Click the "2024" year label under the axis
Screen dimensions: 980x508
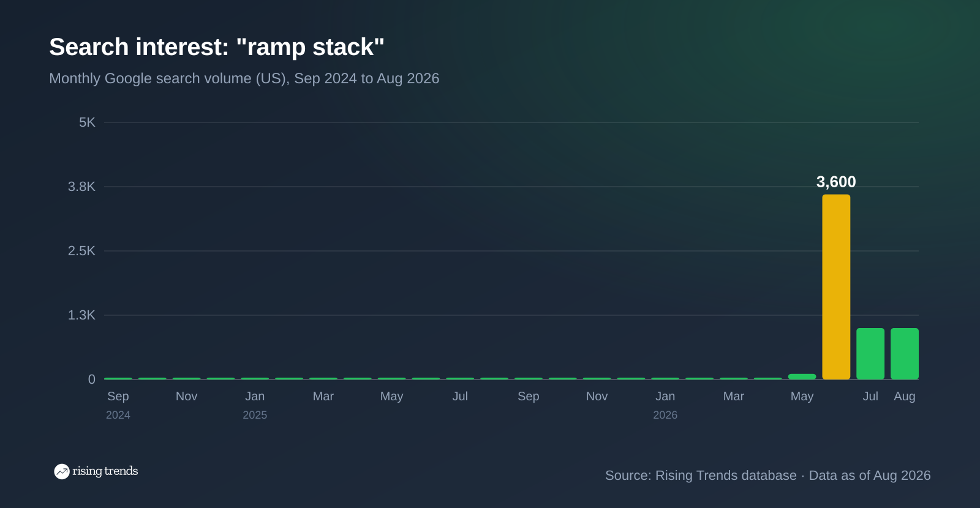point(118,415)
